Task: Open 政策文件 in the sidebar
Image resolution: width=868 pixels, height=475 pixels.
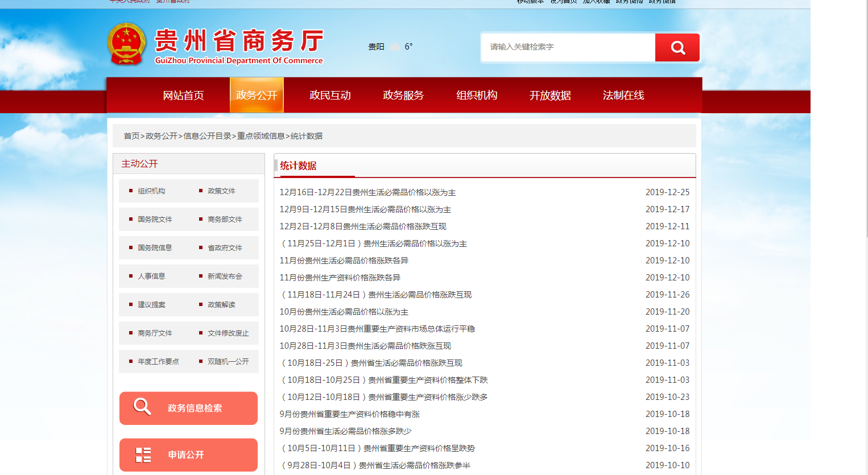Action: coord(221,191)
